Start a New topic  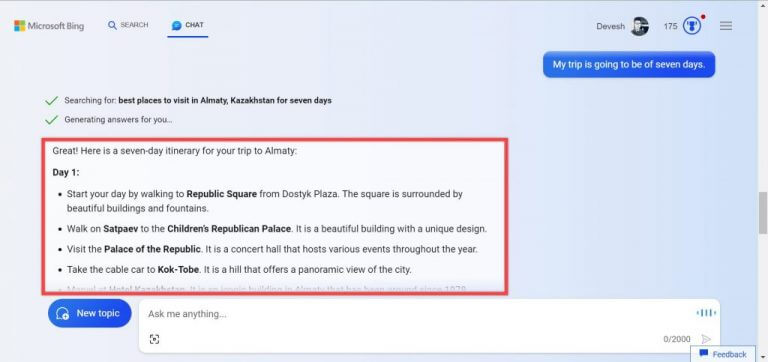(90, 313)
